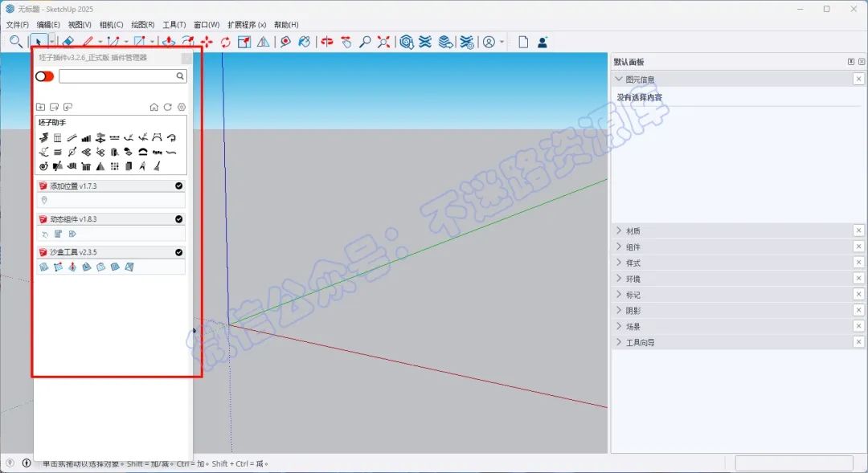Close the 默认面板 tray
The width and height of the screenshot is (868, 473).
862,61
